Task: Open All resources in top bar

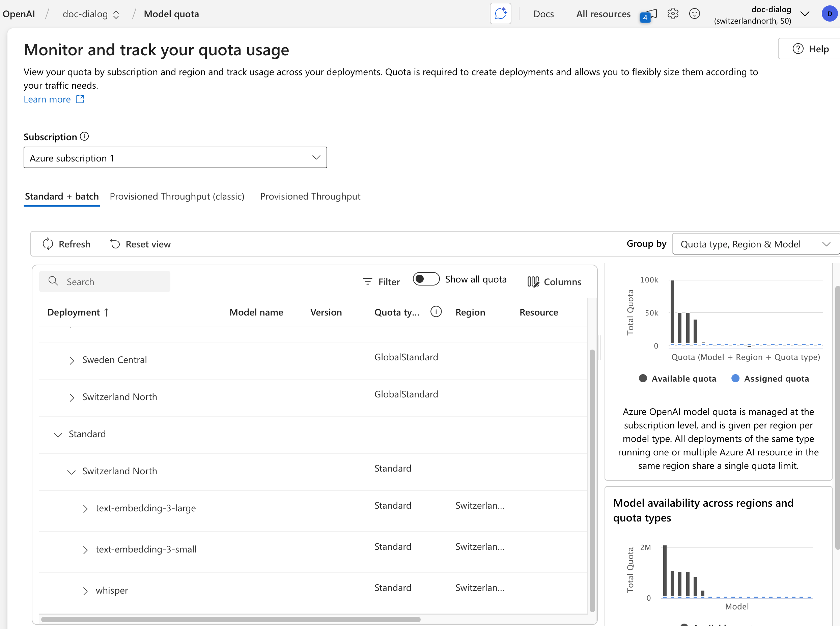Action: [x=604, y=14]
